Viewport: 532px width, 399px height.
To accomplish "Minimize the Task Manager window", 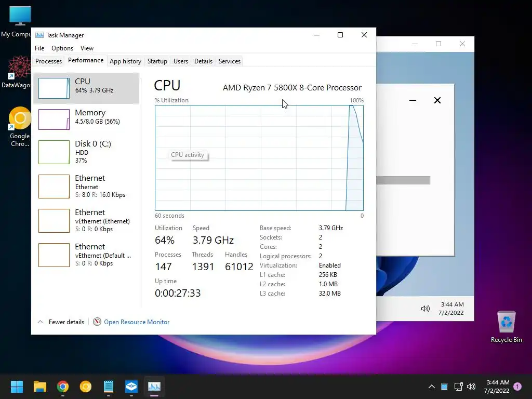I will tap(317, 35).
